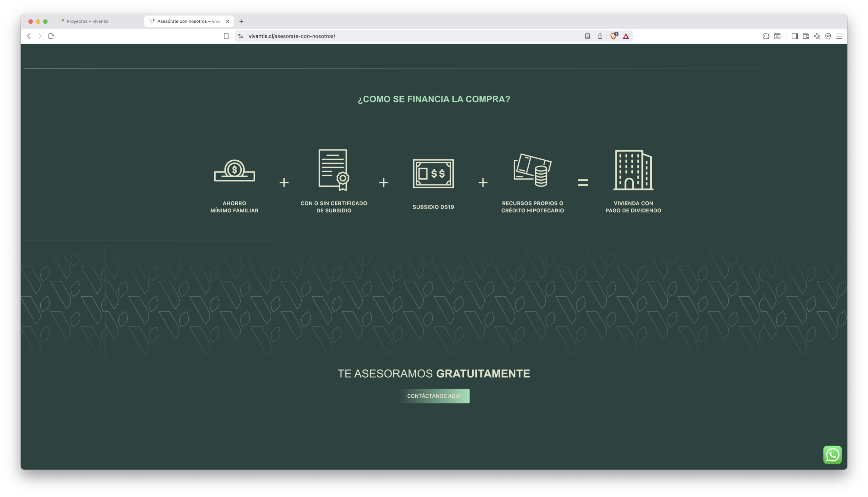Toggle reader mode in the address bar
The width and height of the screenshot is (868, 497).
587,36
